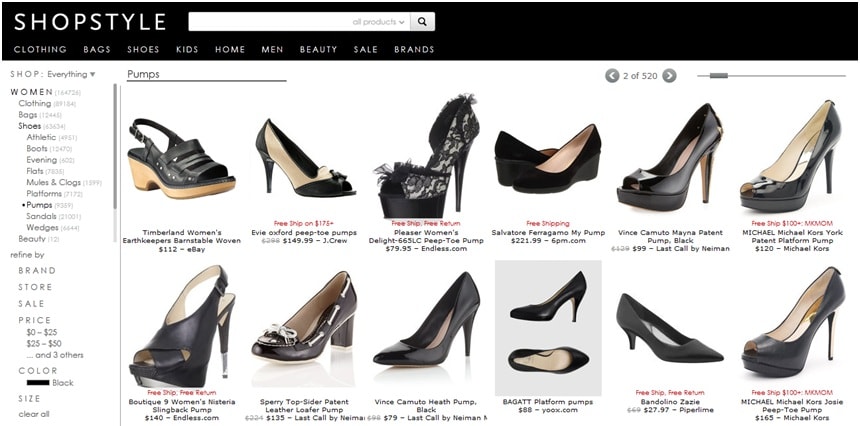Viewport: 860px width, 426px height.
Task: Open the all products dropdown
Action: click(378, 22)
